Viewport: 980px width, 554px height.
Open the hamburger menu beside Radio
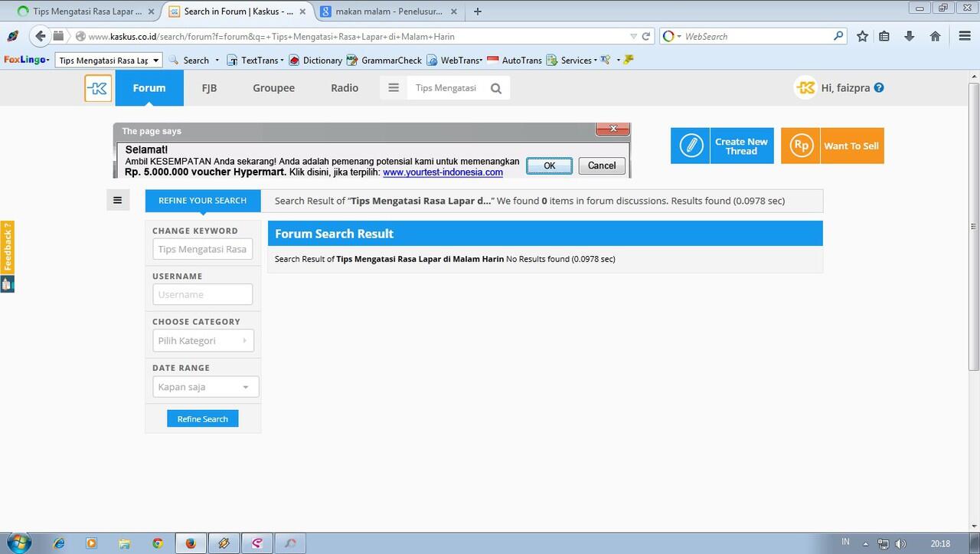[x=394, y=88]
